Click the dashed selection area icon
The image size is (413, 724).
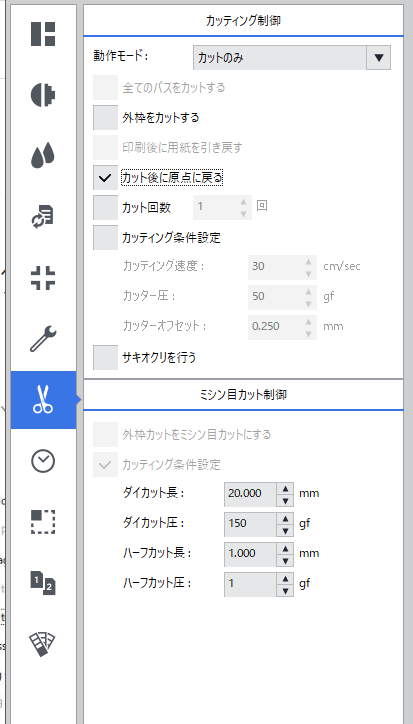pos(43,522)
